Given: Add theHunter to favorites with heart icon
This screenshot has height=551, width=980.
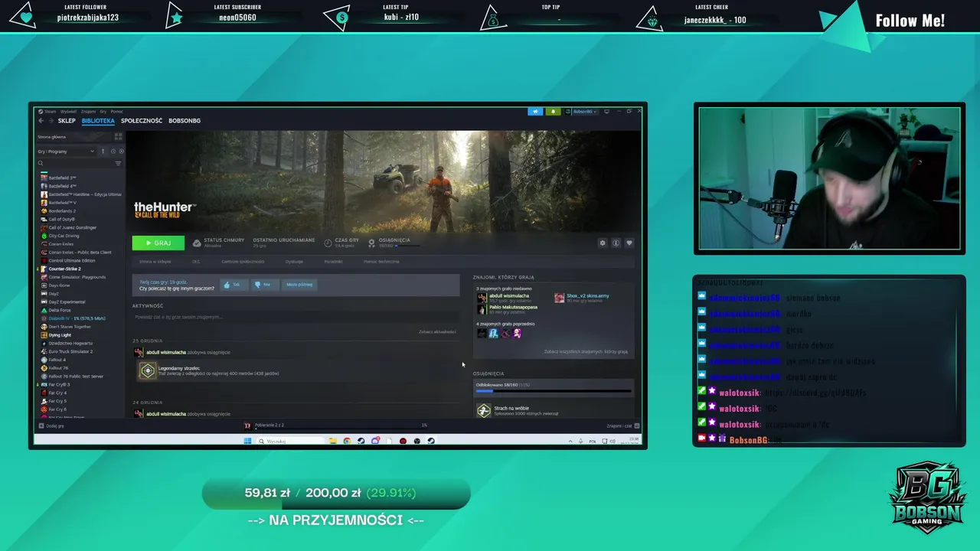Looking at the screenshot, I should click(629, 243).
